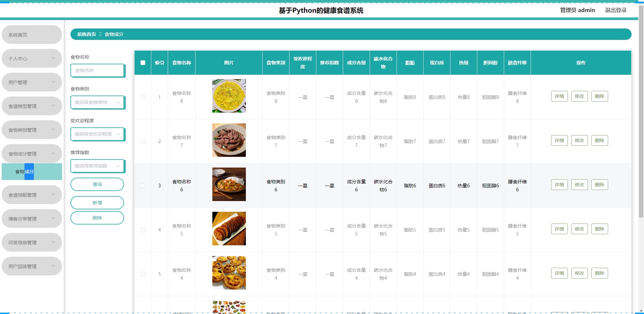This screenshot has width=644, height=314.
Task: Toggle the select-all checkbox in the table header
Action: pos(143,63)
